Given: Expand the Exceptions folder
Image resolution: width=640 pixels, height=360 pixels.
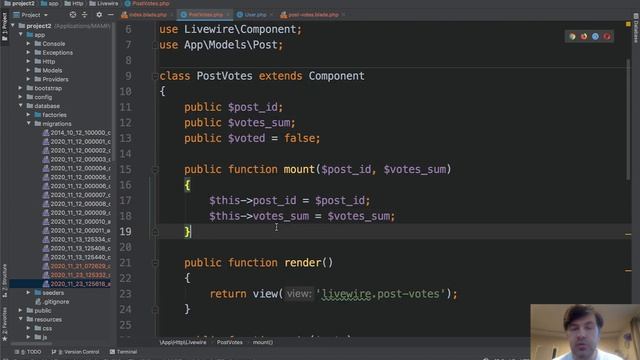Looking at the screenshot, I should [29, 53].
